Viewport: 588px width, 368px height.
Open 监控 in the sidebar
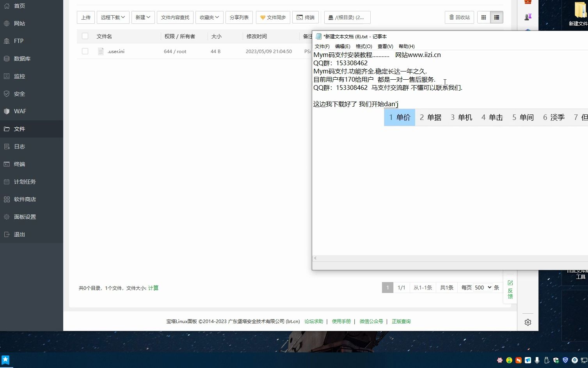coord(31,76)
